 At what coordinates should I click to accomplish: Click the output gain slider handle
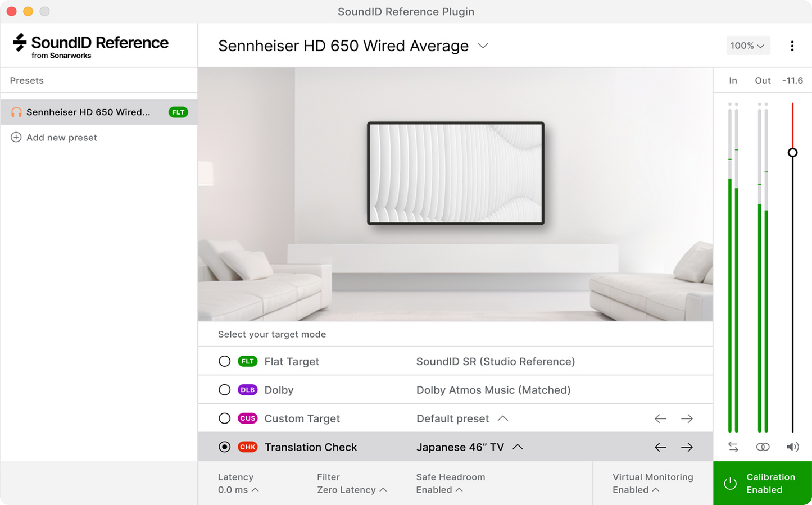click(x=792, y=152)
